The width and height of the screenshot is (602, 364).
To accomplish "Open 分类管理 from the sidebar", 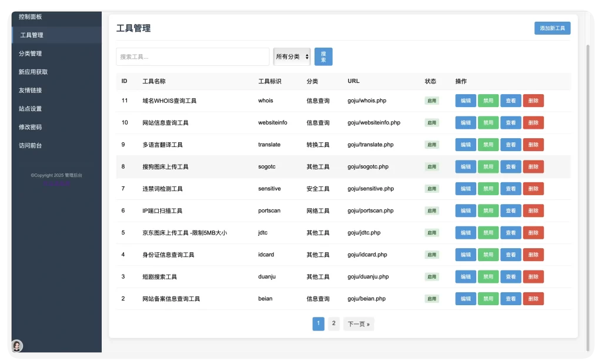I will 30,53.
